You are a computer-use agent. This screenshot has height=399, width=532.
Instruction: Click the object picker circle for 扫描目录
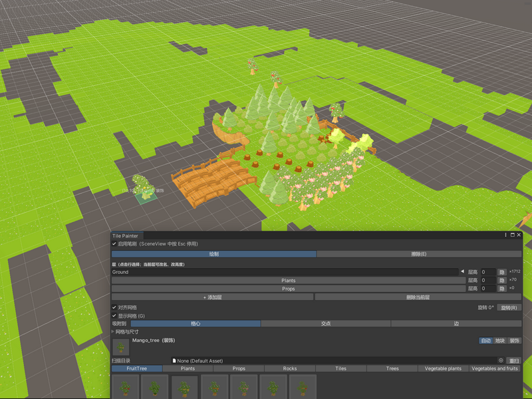[x=501, y=360]
